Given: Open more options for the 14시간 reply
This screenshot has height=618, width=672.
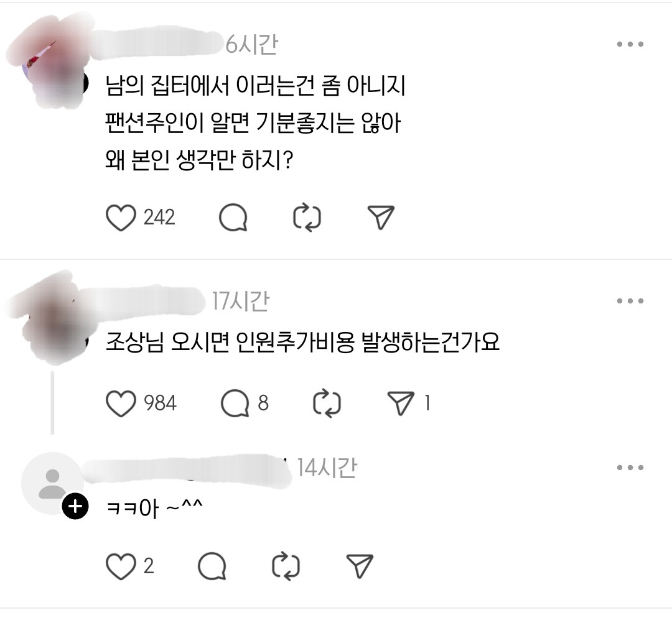Looking at the screenshot, I should click(630, 468).
